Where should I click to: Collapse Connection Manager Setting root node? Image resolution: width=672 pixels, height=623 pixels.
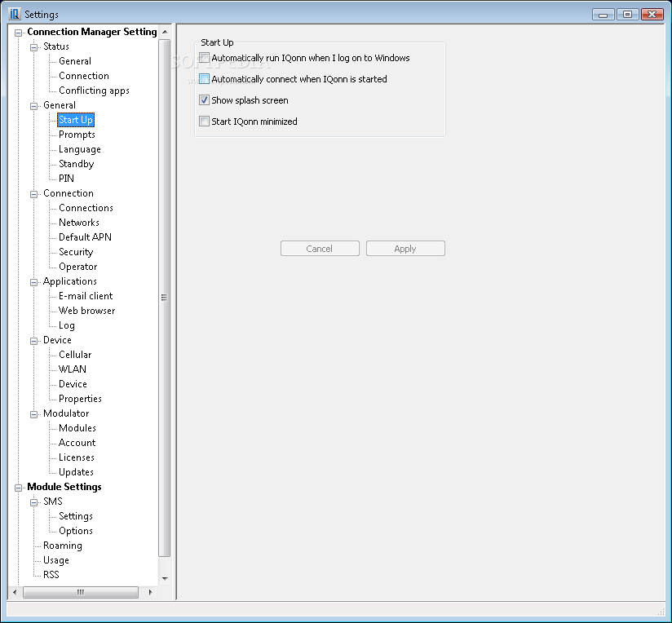click(18, 33)
